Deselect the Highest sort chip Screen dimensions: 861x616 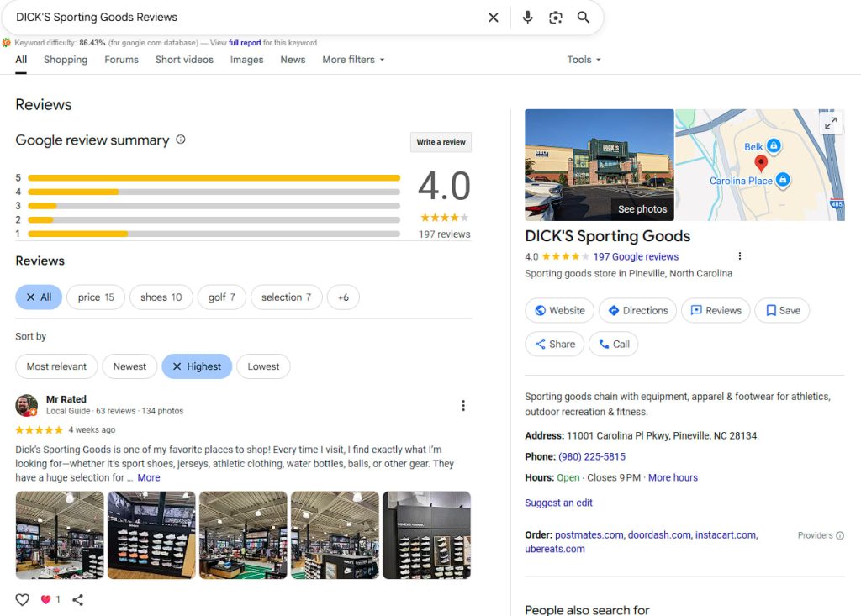tap(197, 366)
